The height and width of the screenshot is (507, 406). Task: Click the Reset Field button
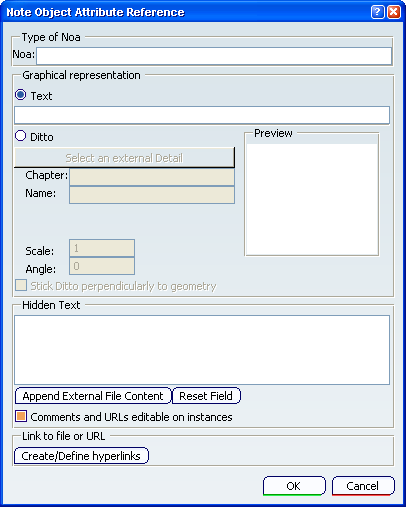(x=206, y=396)
